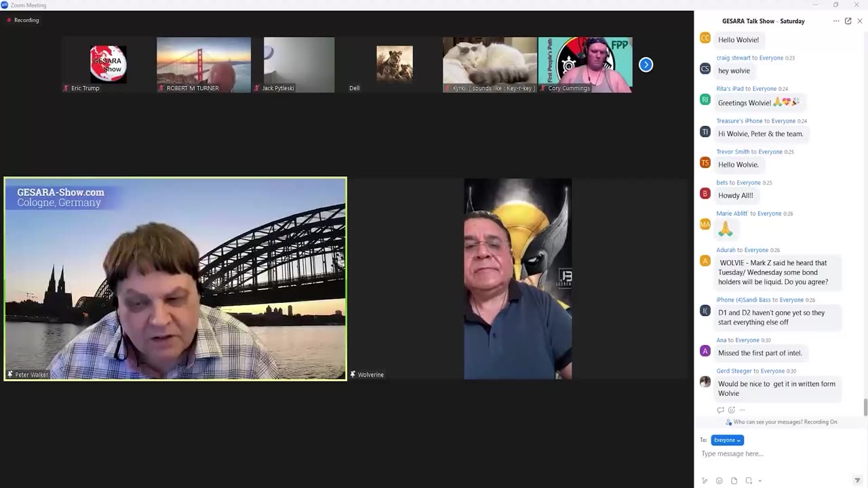The height and width of the screenshot is (488, 868).
Task: Click Sandi Bass's I( avatar
Action: point(705,310)
